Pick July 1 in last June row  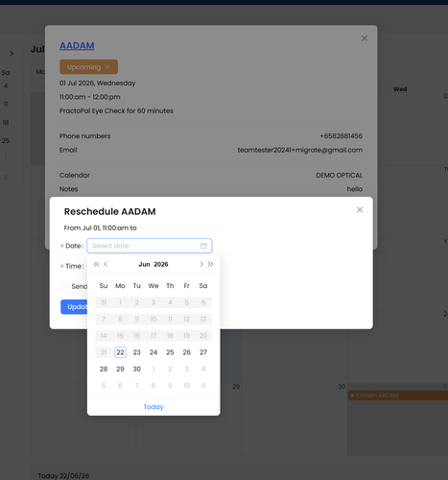coord(153,369)
